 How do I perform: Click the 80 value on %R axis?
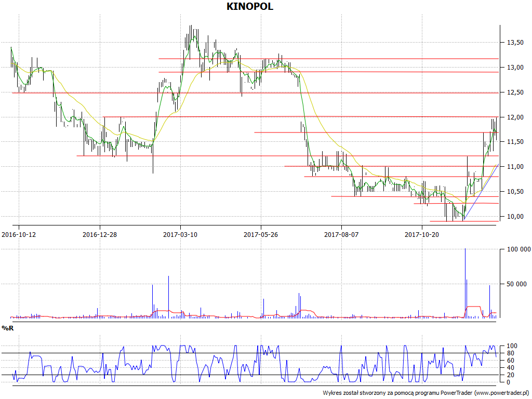click(x=512, y=353)
